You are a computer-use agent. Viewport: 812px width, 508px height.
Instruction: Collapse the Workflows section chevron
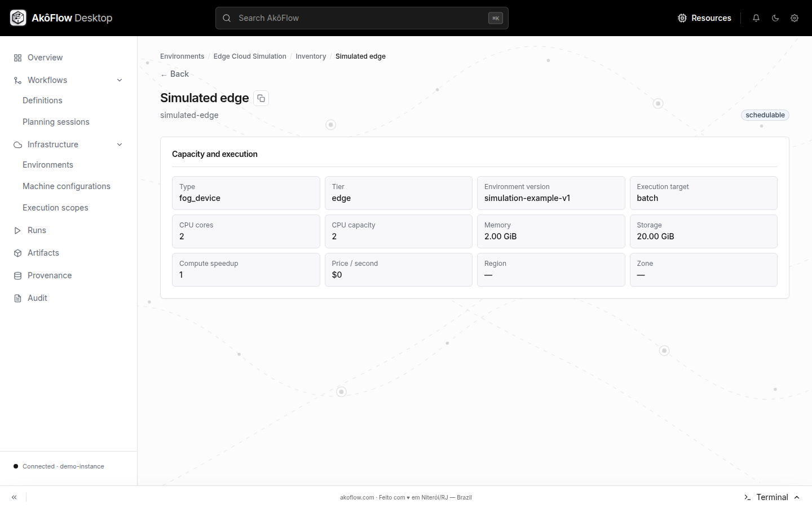(x=120, y=80)
